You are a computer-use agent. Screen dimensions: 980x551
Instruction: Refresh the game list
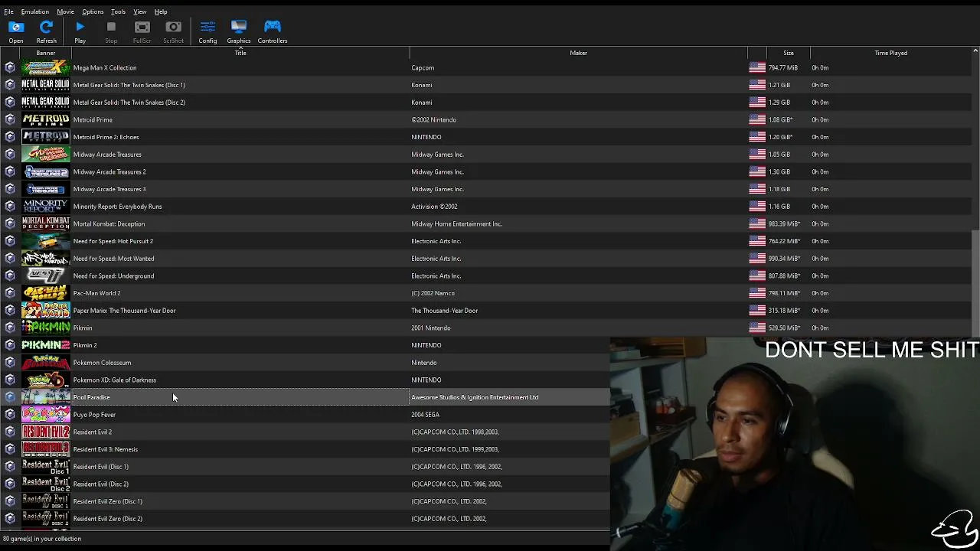[46, 31]
